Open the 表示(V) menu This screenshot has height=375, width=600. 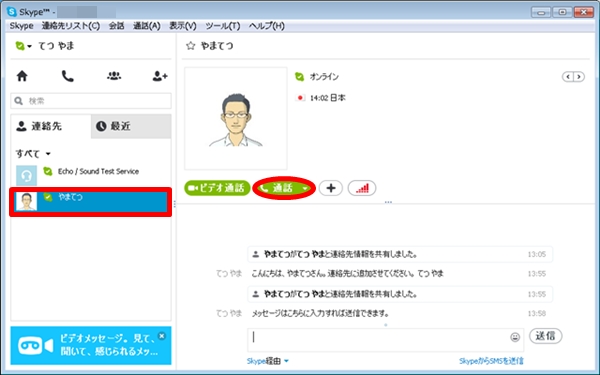183,26
